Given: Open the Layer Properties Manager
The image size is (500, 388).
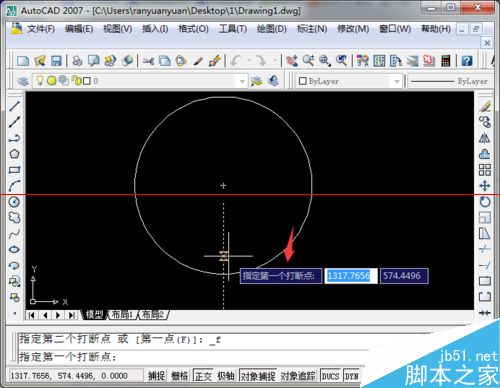Looking at the screenshot, I should coord(23,81).
